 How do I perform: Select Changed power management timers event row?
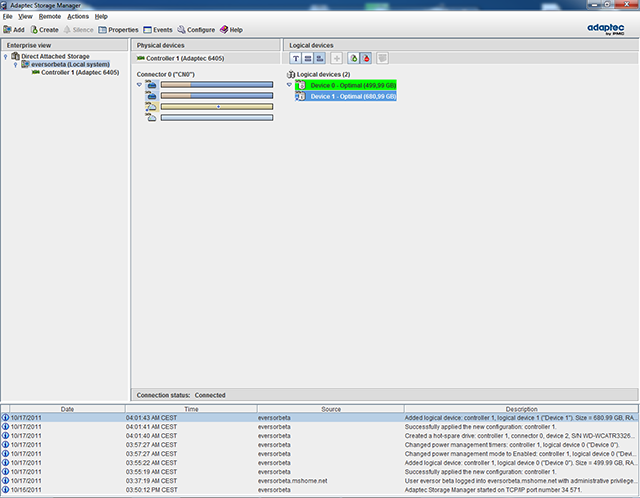pyautogui.click(x=320, y=445)
